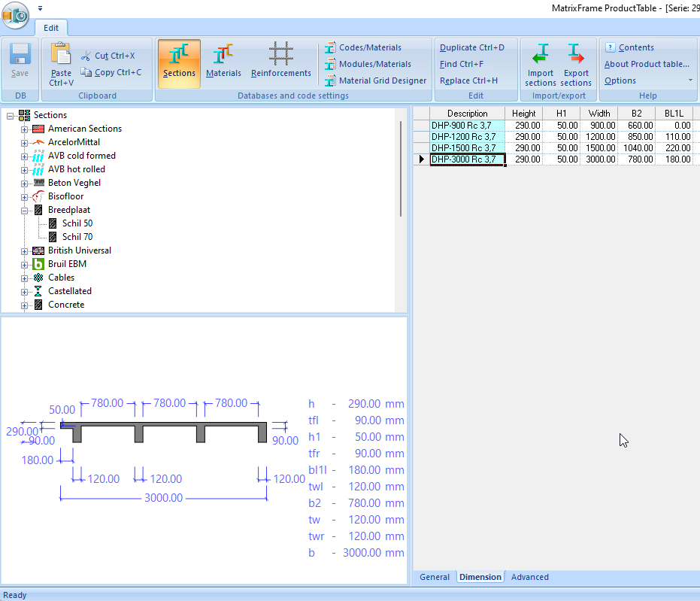700x601 pixels.
Task: Select the Concrete tree item label
Action: coord(66,305)
